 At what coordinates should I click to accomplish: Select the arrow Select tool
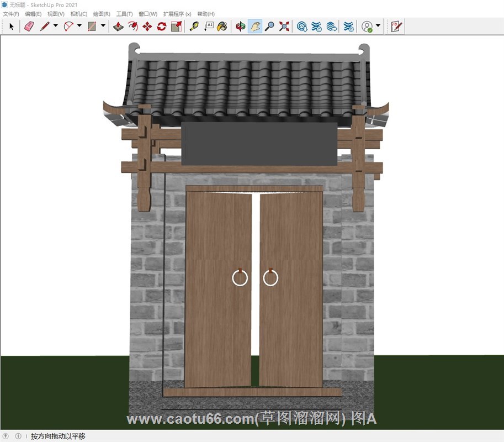(12, 26)
